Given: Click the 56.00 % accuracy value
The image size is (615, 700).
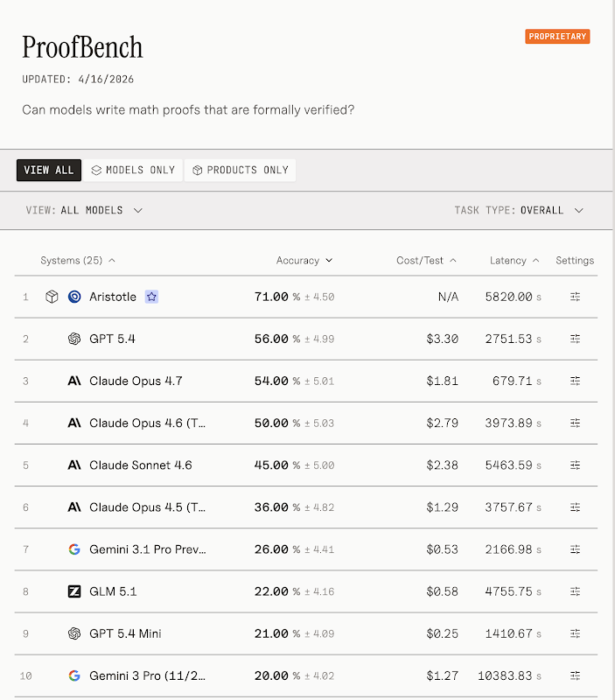Looking at the screenshot, I should (277, 339).
